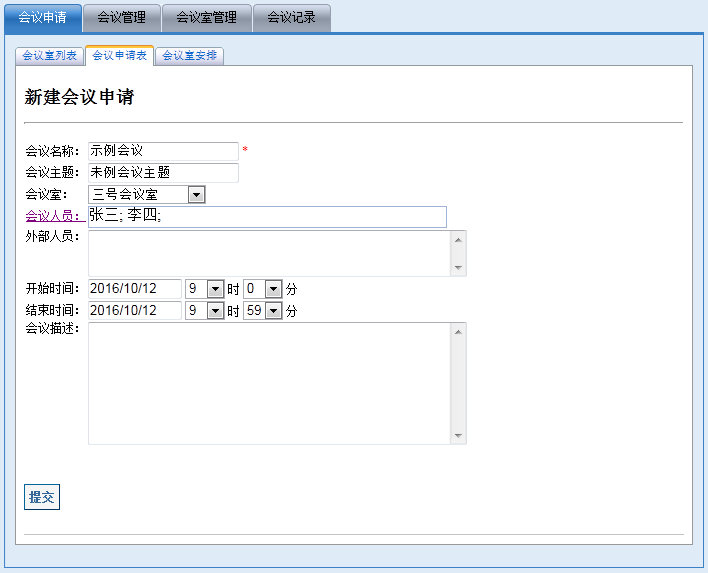Image resolution: width=708 pixels, height=573 pixels.
Task: Submit the form with 提交 button
Action: (x=42, y=497)
